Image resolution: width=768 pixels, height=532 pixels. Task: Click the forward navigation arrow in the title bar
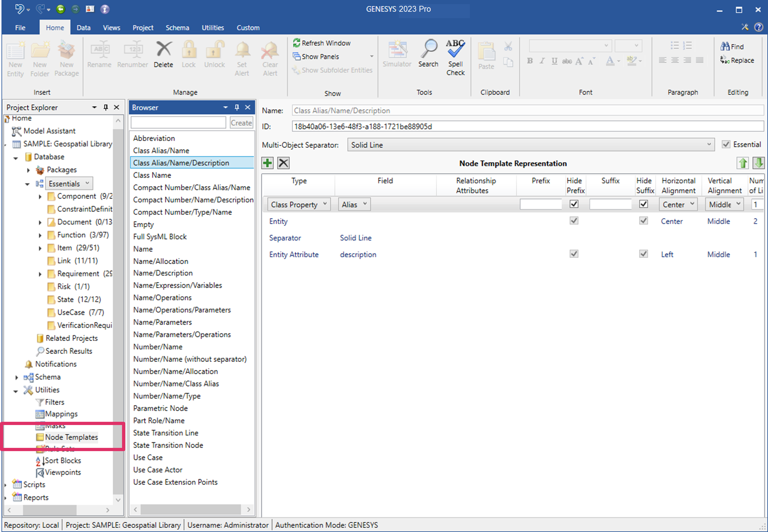click(76, 9)
